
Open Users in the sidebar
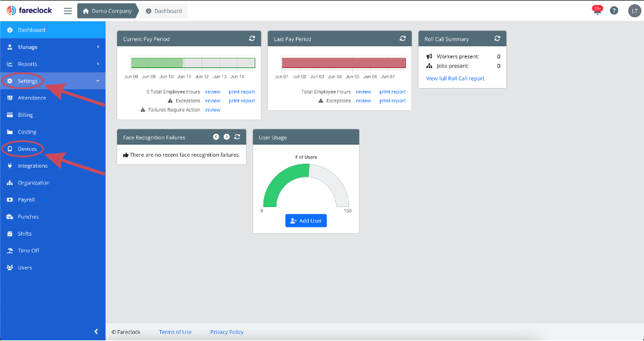52,267
